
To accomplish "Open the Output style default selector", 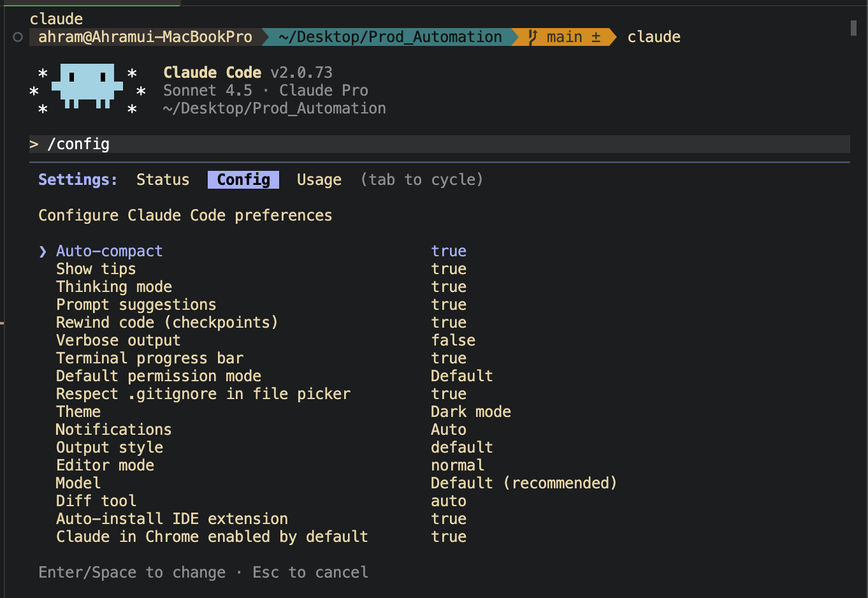I will 461,448.
